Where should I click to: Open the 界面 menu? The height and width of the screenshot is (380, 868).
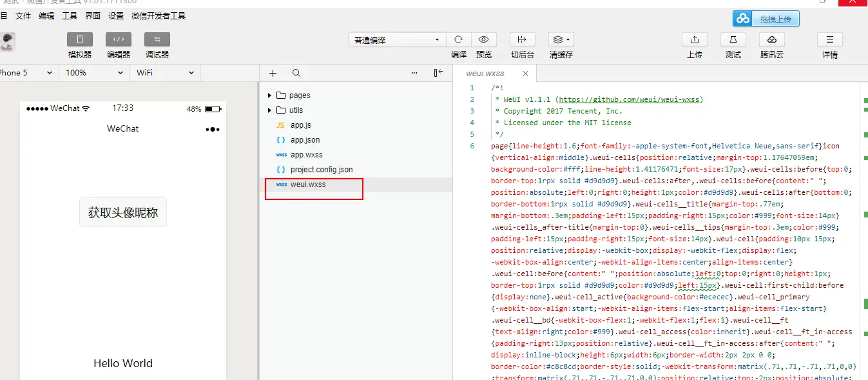pos(93,16)
